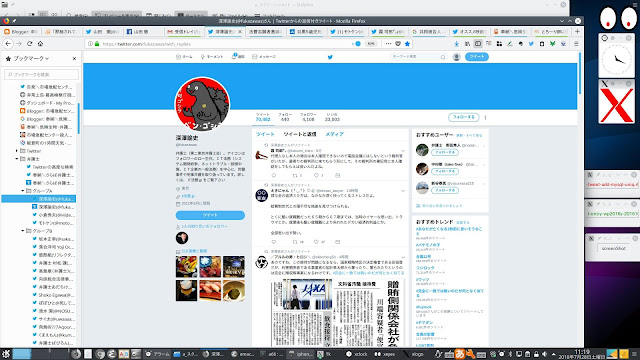Retweet the first tweet

295,176
